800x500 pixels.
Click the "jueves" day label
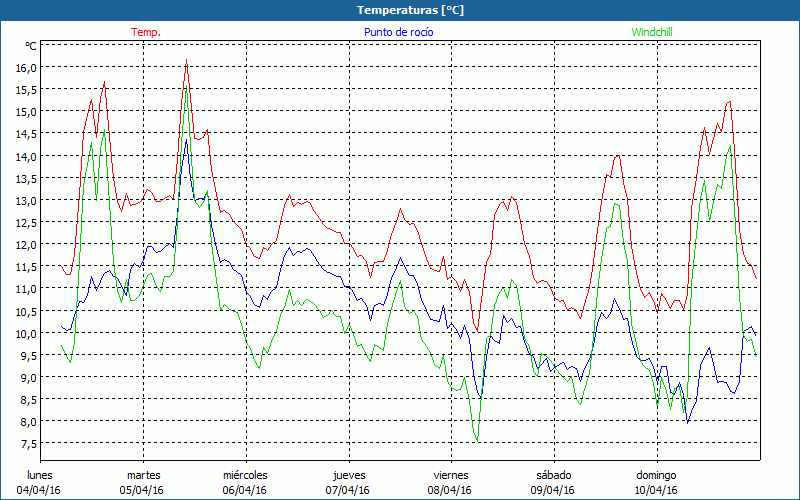pyautogui.click(x=349, y=475)
